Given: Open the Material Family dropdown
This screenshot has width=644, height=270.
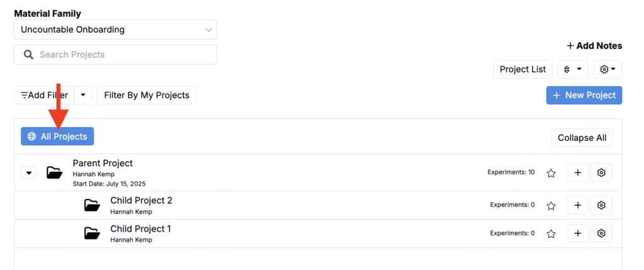Looking at the screenshot, I should point(116,30).
